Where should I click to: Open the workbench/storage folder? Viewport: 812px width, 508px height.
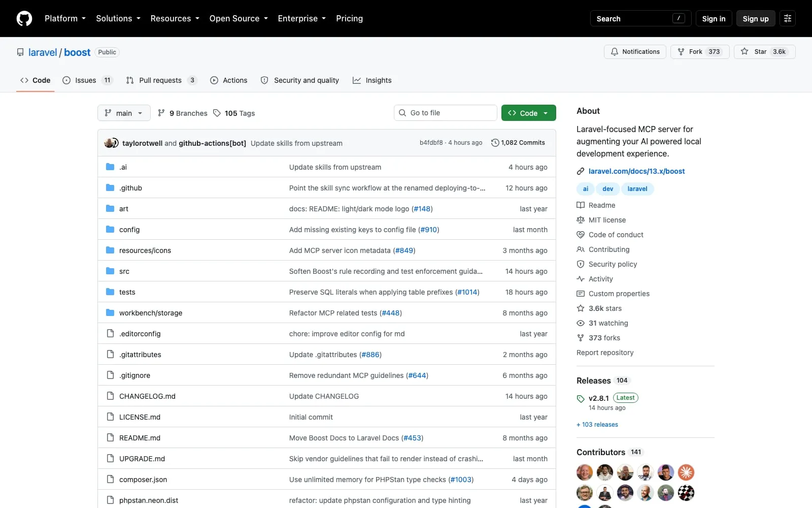(x=151, y=313)
